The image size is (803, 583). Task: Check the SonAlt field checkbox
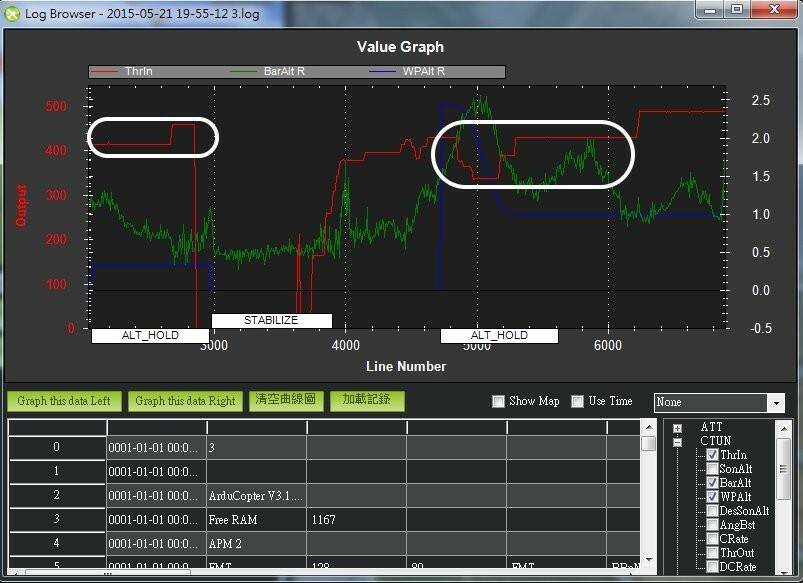(x=712, y=469)
